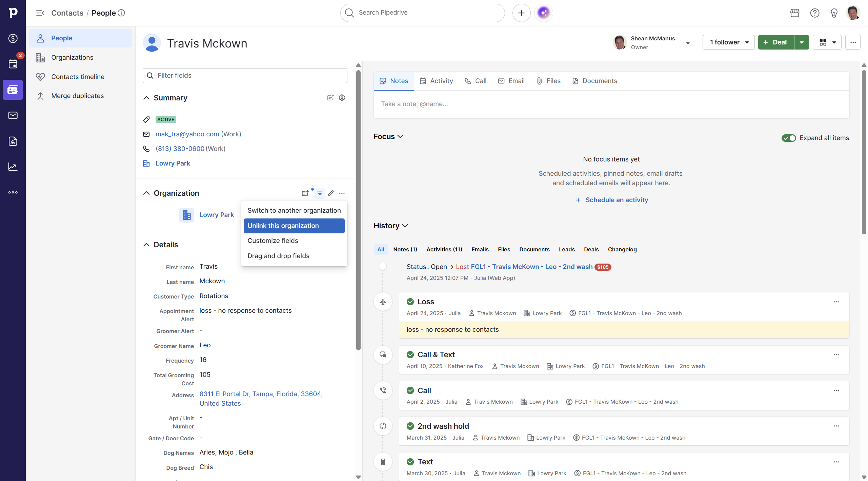Open the Mail inbox sidebar icon
The width and height of the screenshot is (868, 481).
[x=13, y=115]
